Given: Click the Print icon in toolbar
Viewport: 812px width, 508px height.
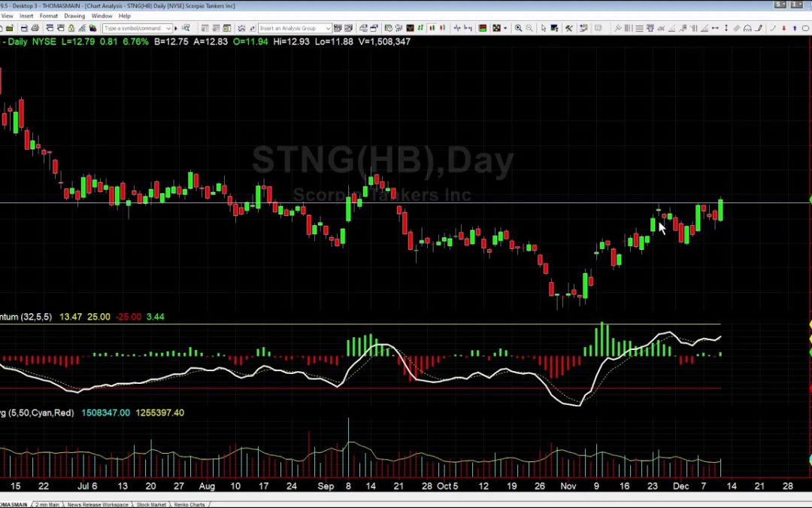Looking at the screenshot, I should pos(35,29).
